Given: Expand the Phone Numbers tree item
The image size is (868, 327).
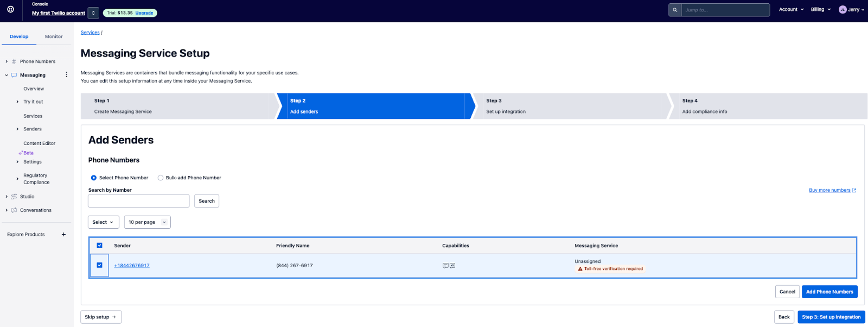Looking at the screenshot, I should point(7,61).
